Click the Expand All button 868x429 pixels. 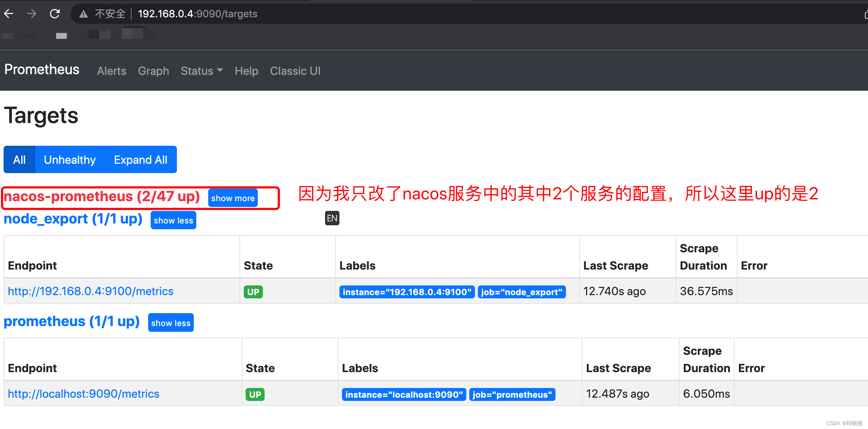141,159
